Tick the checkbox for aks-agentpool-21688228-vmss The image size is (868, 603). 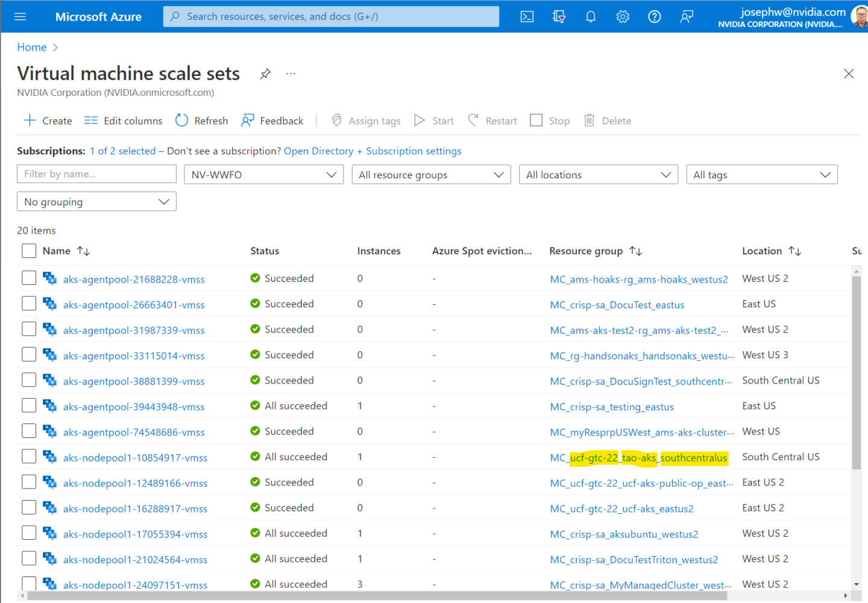[29, 278]
